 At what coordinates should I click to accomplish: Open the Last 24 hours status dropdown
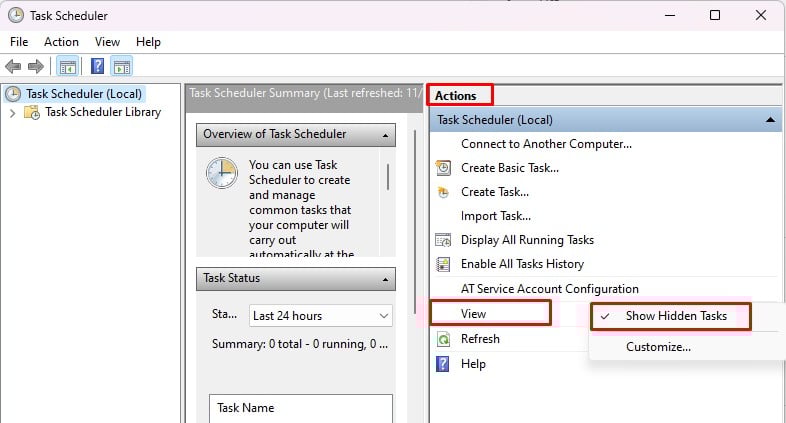coord(321,316)
